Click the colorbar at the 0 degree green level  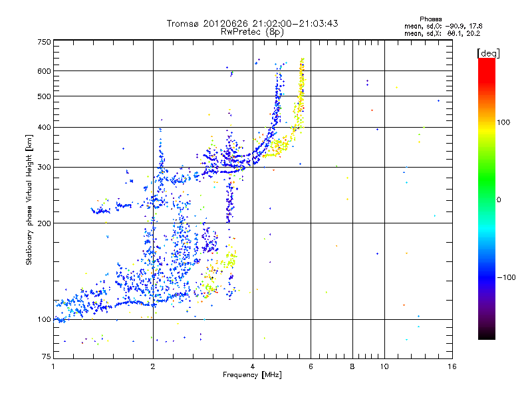click(x=487, y=199)
